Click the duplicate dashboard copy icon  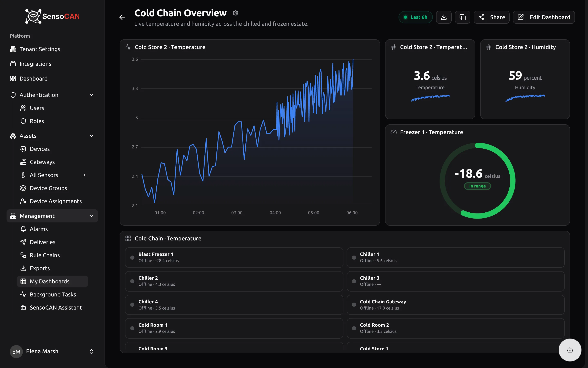pos(462,17)
